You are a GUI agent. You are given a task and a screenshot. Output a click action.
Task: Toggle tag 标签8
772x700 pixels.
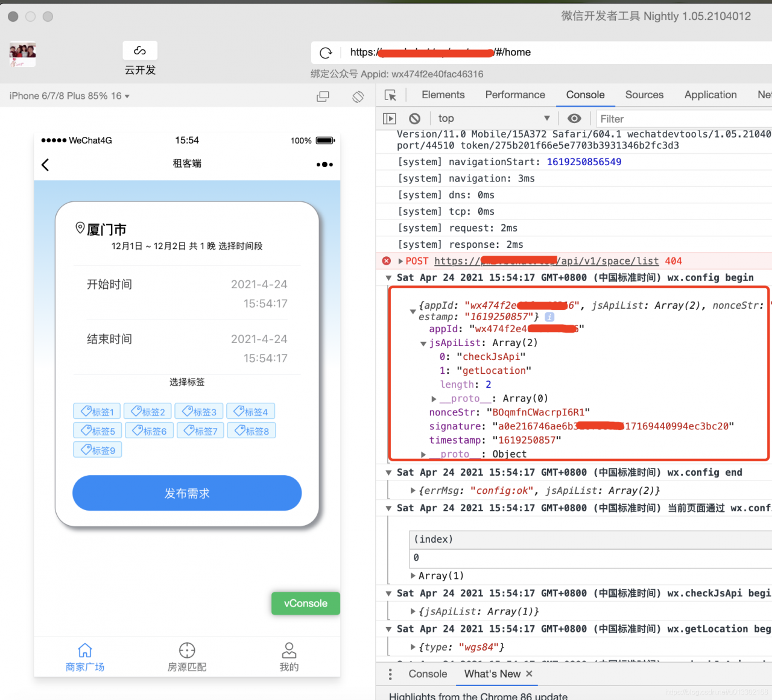[252, 430]
